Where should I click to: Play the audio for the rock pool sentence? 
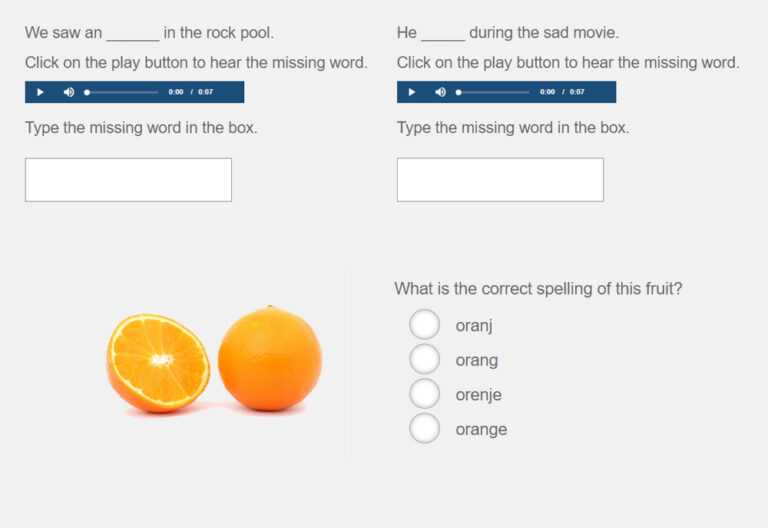[x=40, y=92]
